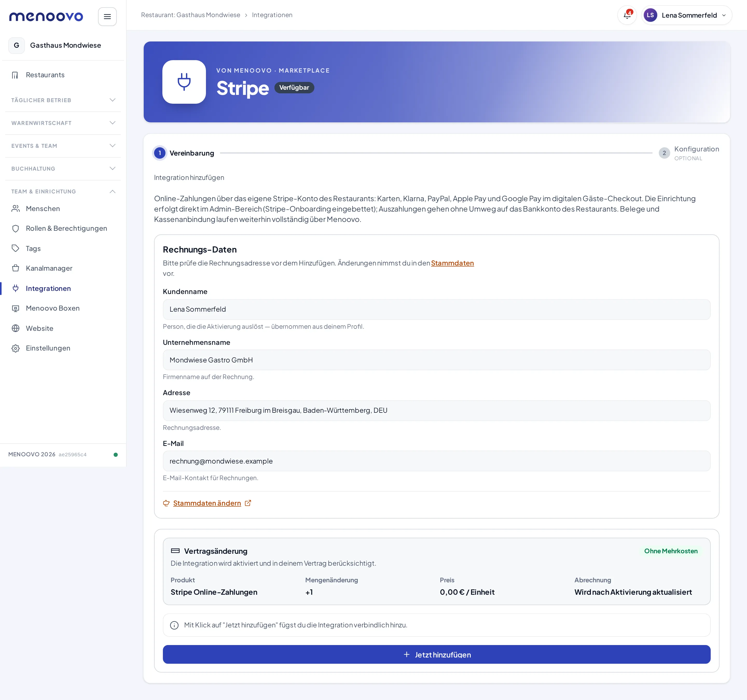Click the LS user avatar
The width and height of the screenshot is (747, 700).
[651, 15]
